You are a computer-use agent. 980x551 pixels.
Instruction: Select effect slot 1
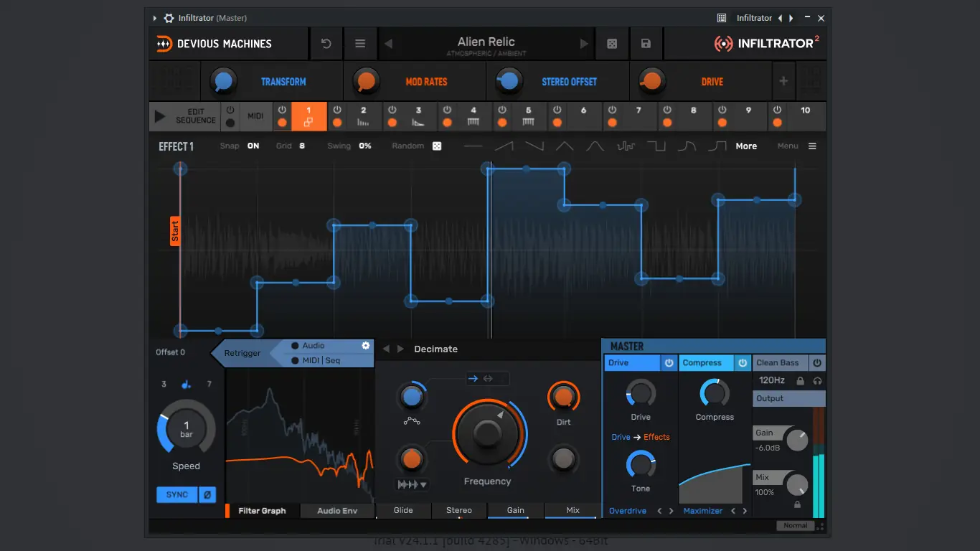308,116
